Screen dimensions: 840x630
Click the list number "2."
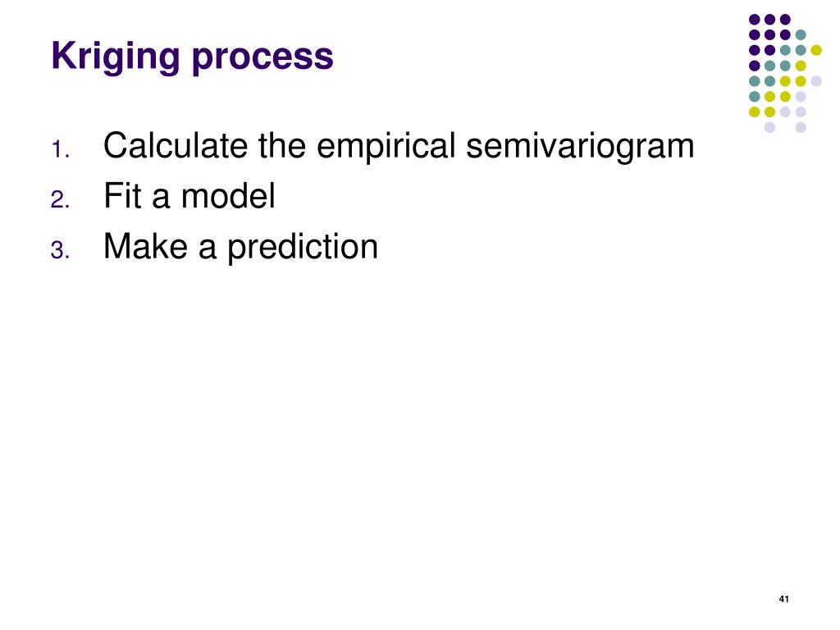(61, 200)
